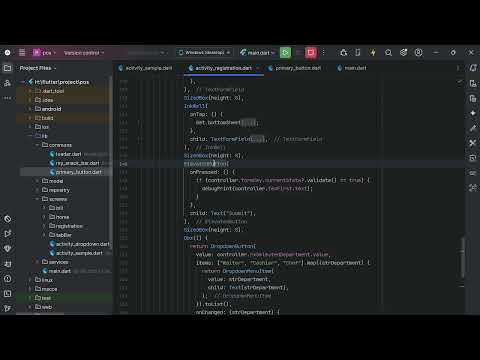Open IDE settings gear icon
The height and width of the screenshot is (360, 480).
pyautogui.click(x=403, y=52)
